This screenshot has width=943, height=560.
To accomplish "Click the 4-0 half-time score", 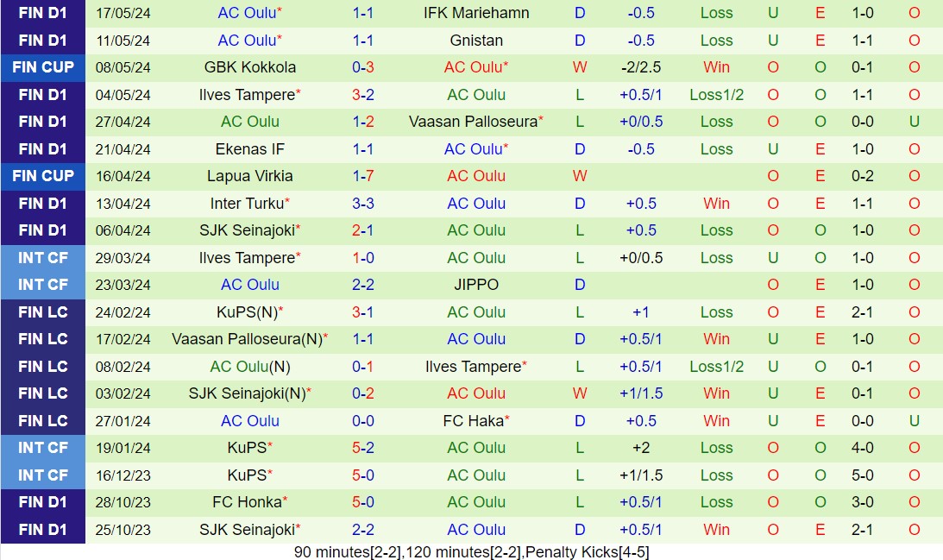I will tap(863, 448).
